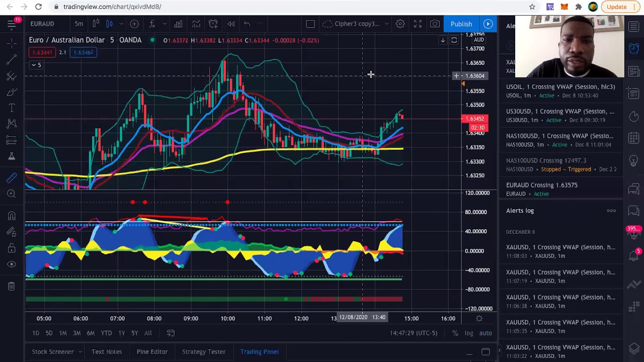Create an alert with the alarm clock icon
Image resolution: width=644 pixels, height=362 pixels.
213,24
